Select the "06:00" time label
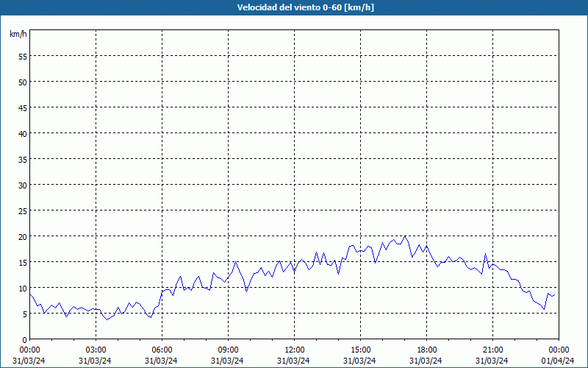Screen dimensions: 588x368 pos(162,350)
